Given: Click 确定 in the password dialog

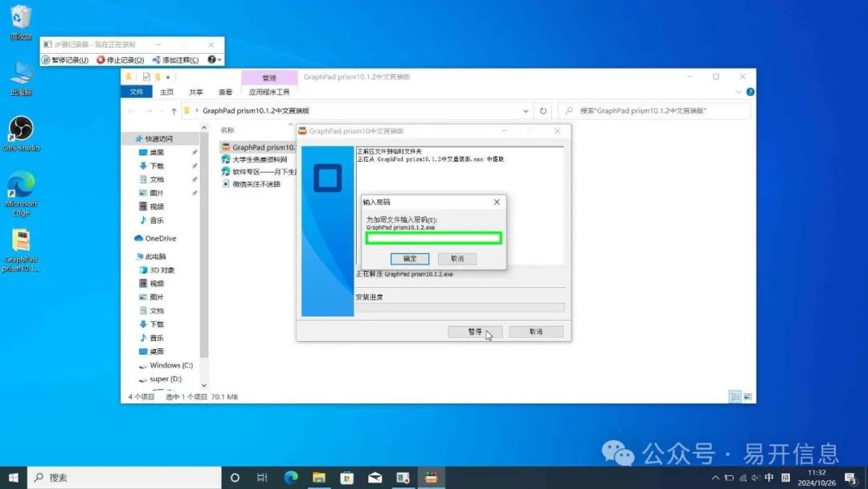Looking at the screenshot, I should (x=410, y=259).
